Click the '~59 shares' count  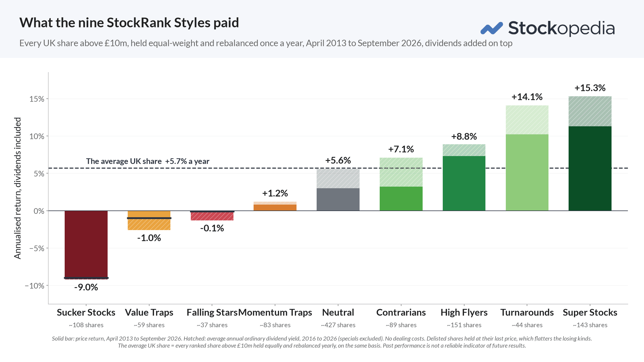coord(149,325)
